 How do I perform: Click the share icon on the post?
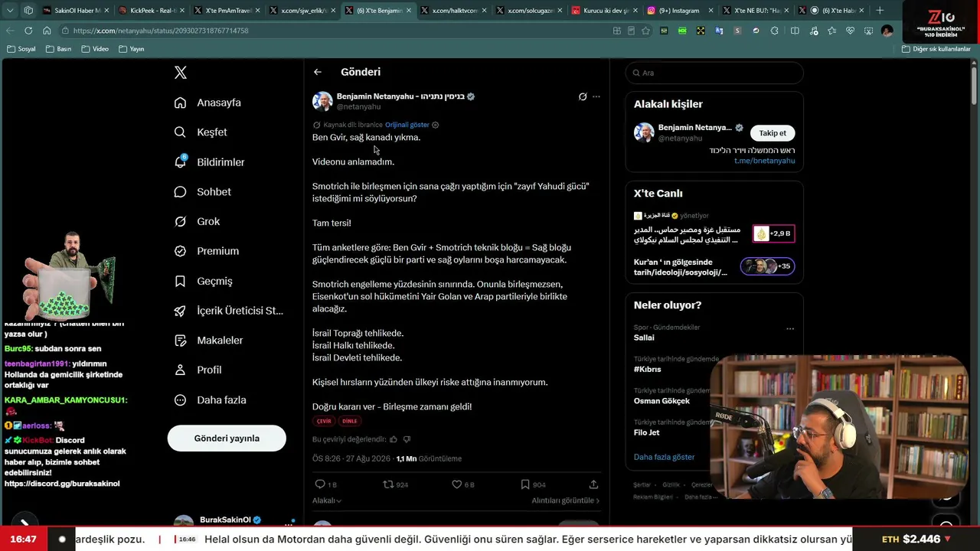pos(593,484)
